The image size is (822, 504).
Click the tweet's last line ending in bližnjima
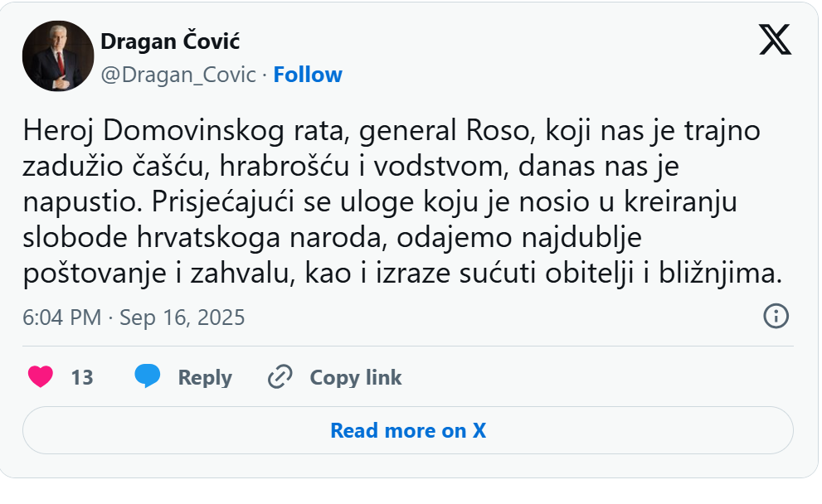pos(403,274)
